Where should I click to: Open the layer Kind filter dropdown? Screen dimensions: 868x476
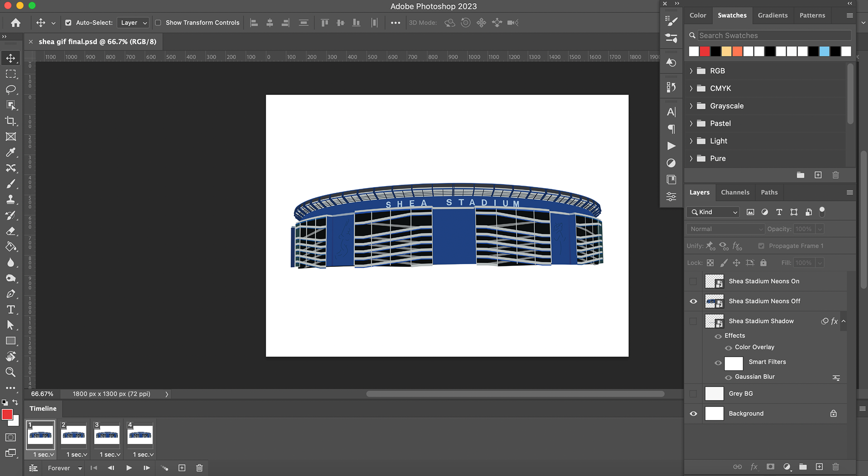(713, 212)
